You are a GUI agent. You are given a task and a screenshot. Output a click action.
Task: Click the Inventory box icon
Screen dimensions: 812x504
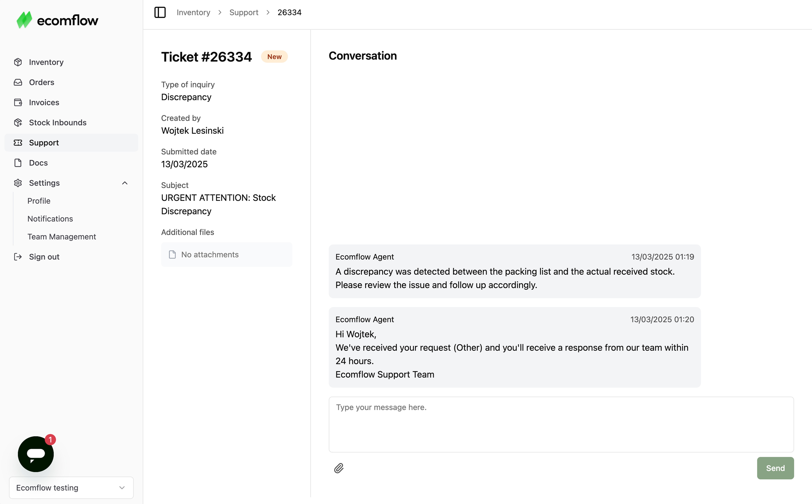tap(18, 62)
